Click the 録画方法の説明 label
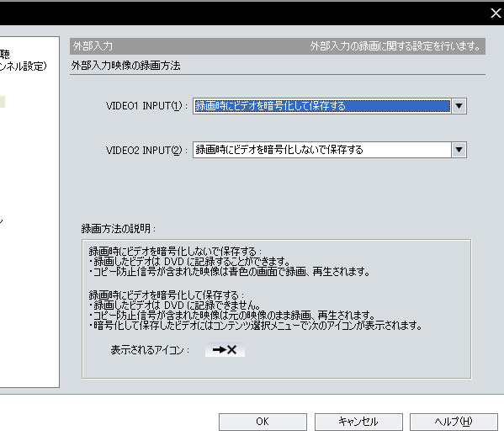Image resolution: width=504 pixels, height=441 pixels. point(119,229)
